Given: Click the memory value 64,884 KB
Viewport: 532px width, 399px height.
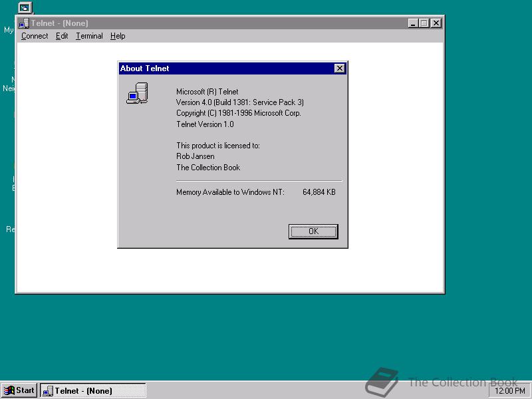Looking at the screenshot, I should (x=319, y=192).
